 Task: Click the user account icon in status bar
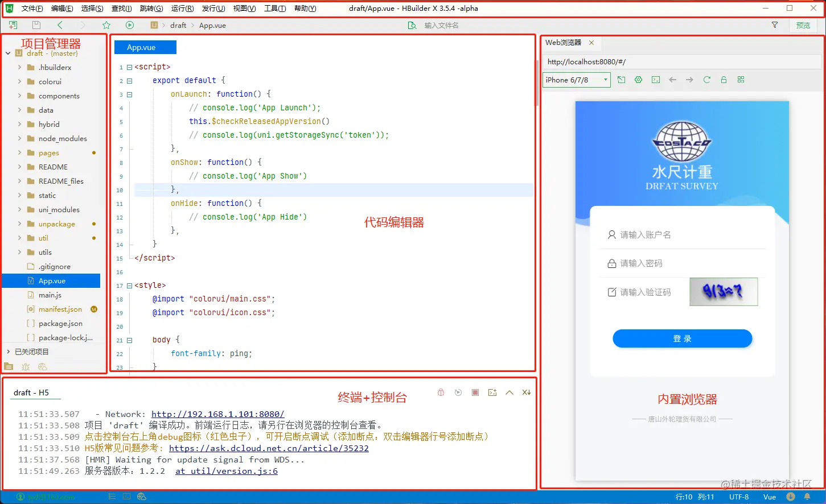point(20,497)
